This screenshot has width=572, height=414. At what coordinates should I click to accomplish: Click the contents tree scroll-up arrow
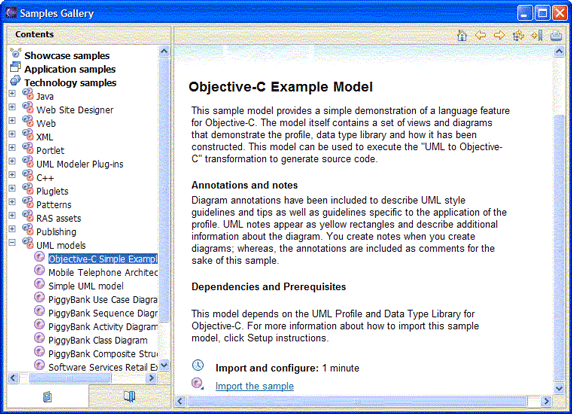pos(164,51)
